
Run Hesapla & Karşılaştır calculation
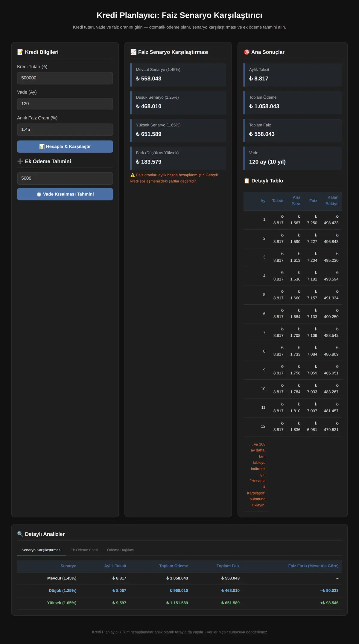(65, 146)
